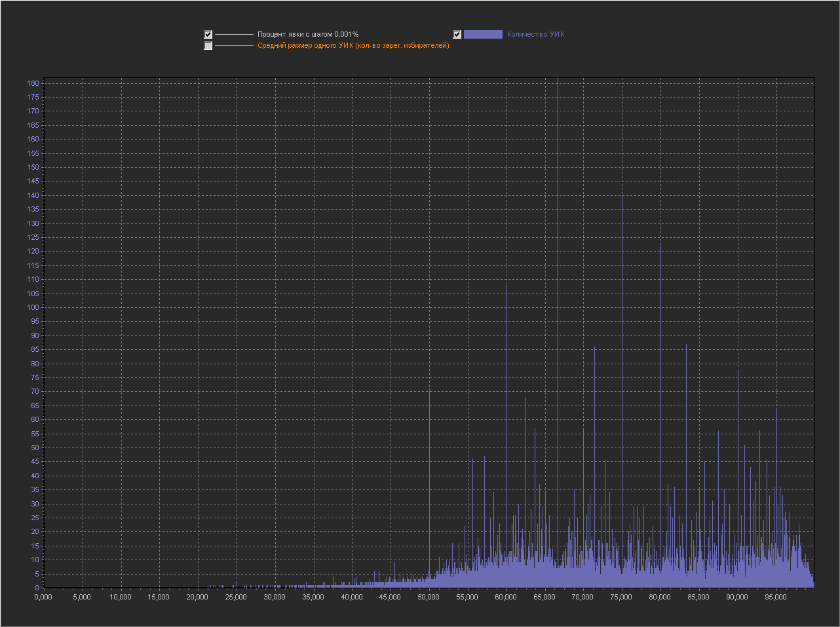Click the x-axis label 25,000
The height and width of the screenshot is (627, 840).
pyautogui.click(x=236, y=597)
